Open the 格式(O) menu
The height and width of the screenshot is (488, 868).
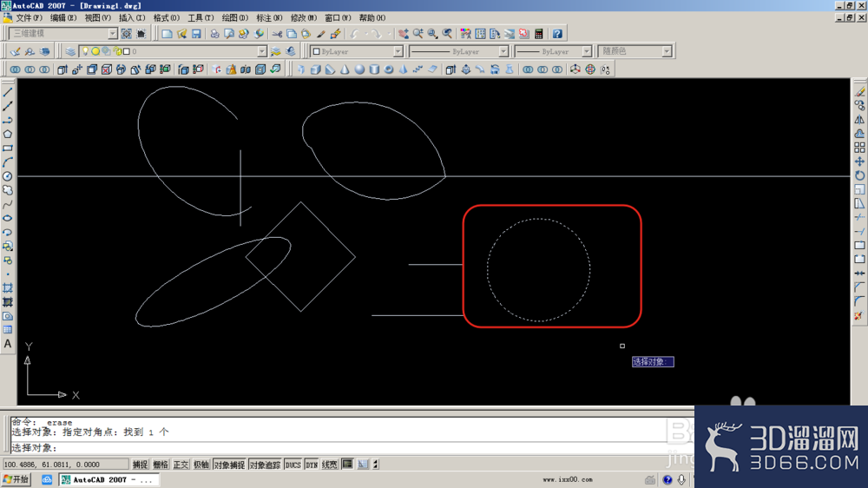point(166,17)
